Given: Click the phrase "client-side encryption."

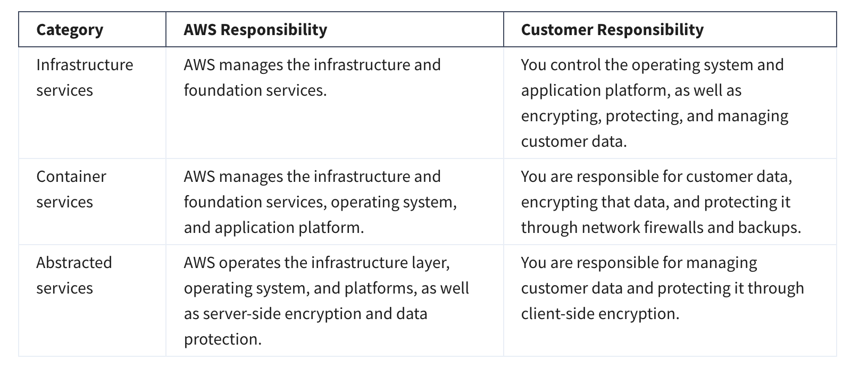Looking at the screenshot, I should click(600, 314).
